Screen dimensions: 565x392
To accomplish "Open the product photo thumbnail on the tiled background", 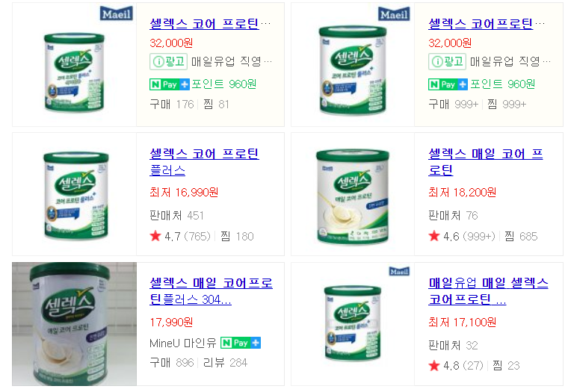I will click(x=74, y=324).
